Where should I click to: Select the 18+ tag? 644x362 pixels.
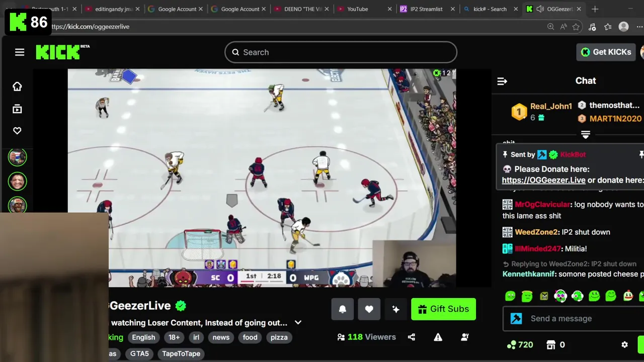pyautogui.click(x=174, y=337)
